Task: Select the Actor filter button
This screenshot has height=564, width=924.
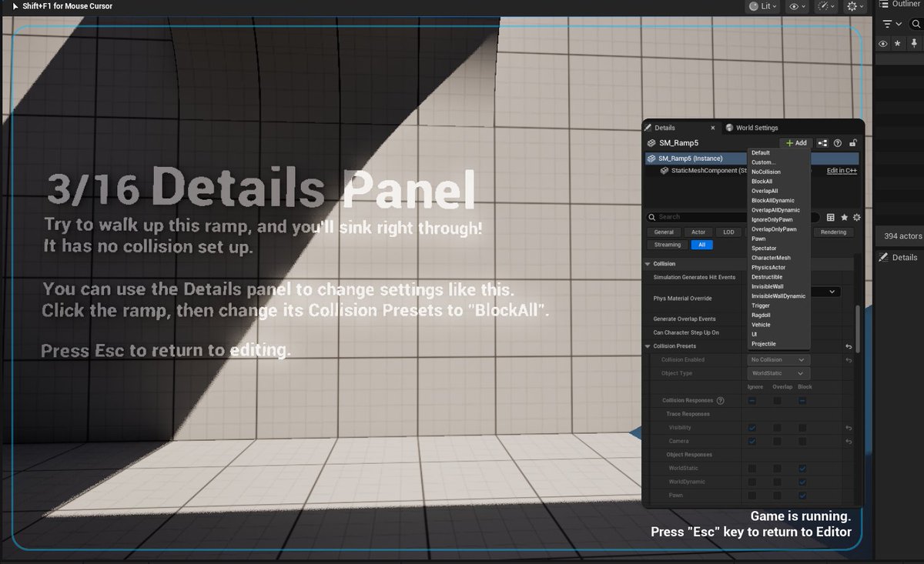Action: pyautogui.click(x=698, y=232)
